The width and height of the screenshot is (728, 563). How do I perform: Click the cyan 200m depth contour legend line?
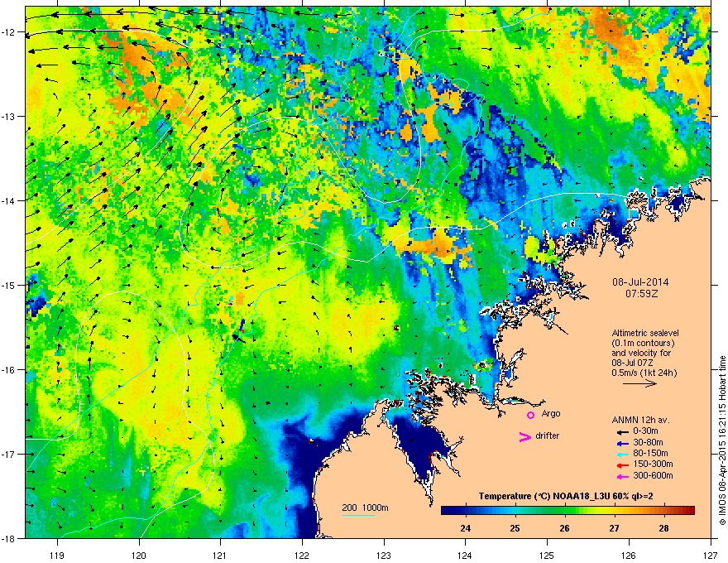[x=358, y=515]
